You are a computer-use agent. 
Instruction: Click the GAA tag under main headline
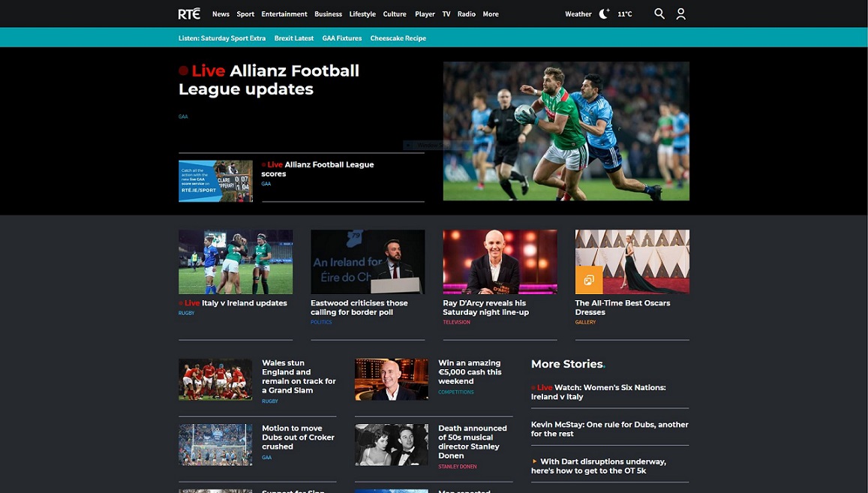183,117
